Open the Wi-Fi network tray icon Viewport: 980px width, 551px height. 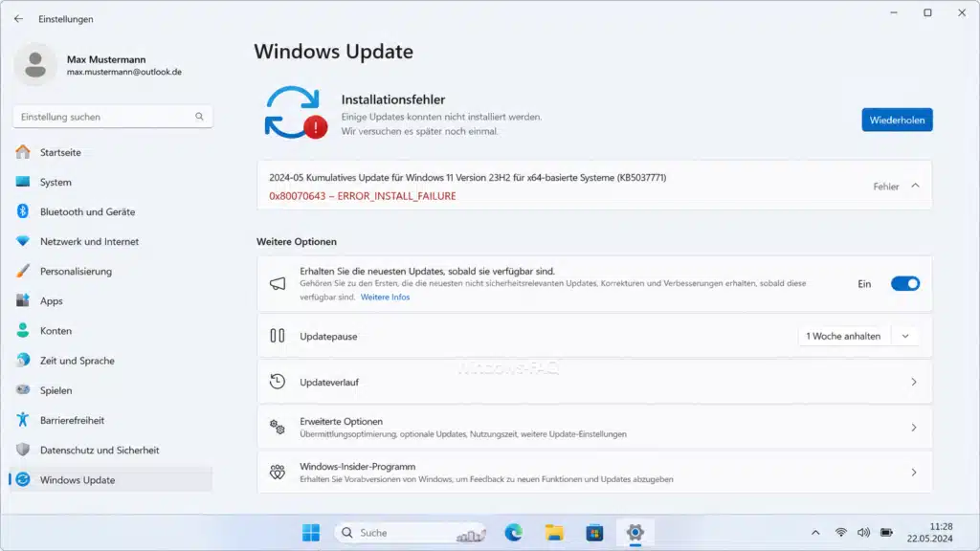click(x=841, y=532)
